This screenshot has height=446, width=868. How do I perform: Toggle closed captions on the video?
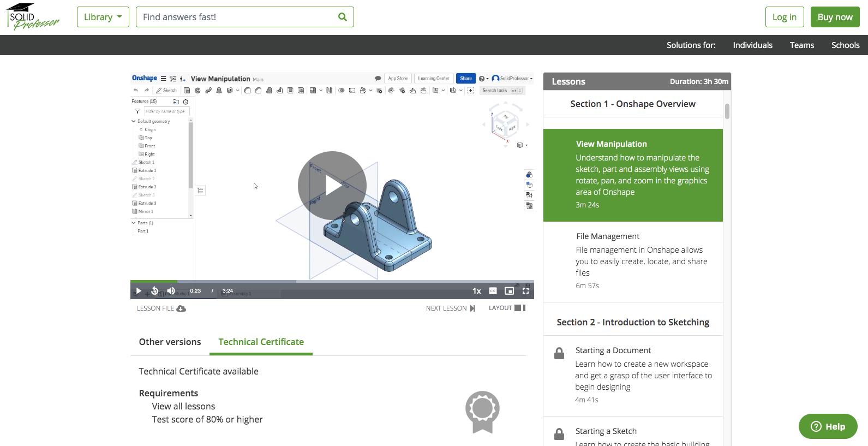[x=493, y=291]
